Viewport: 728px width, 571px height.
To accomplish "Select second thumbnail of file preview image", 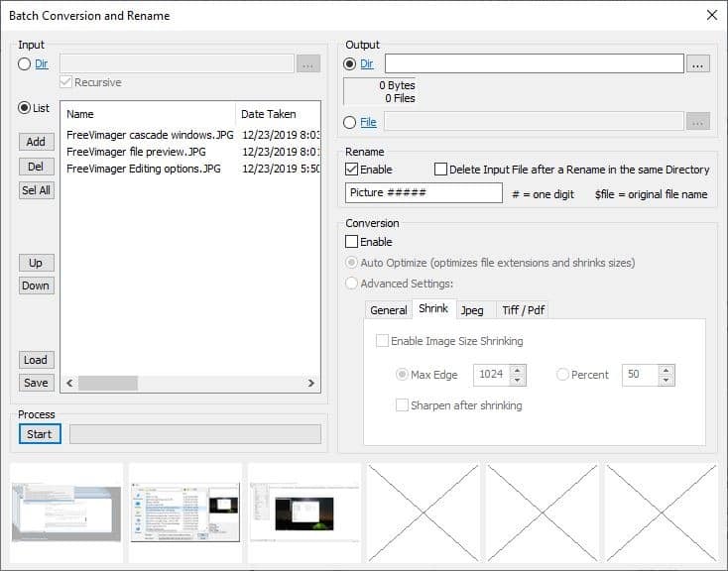I will click(185, 513).
